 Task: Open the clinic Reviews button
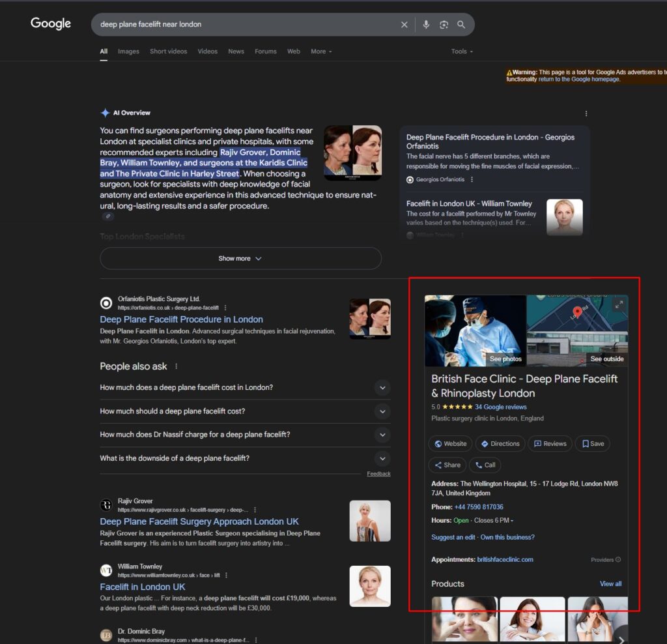pyautogui.click(x=550, y=443)
